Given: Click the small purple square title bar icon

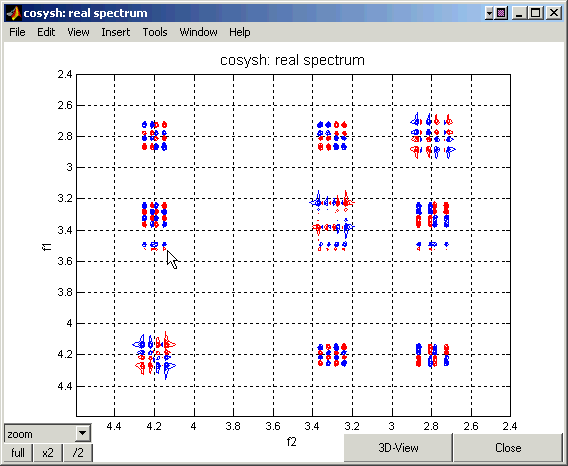Looking at the screenshot, I should [501, 13].
